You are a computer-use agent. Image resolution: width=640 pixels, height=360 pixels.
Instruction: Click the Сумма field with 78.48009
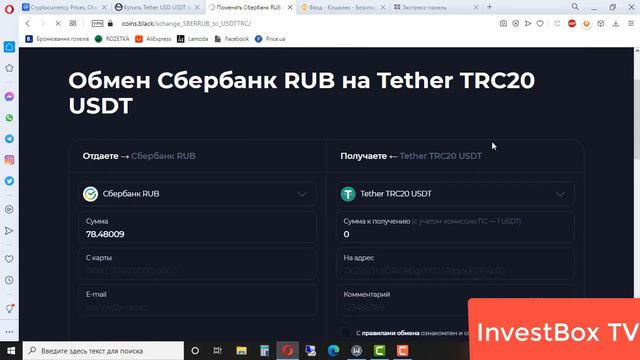click(197, 228)
